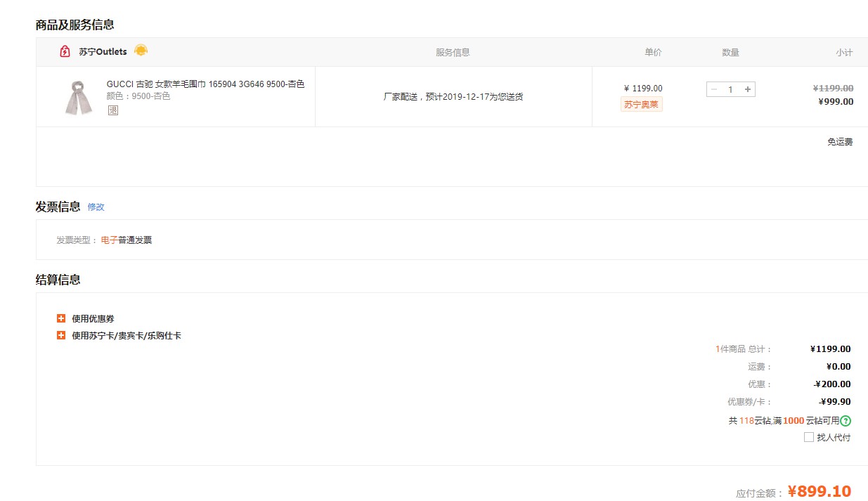Click the 商品及服务信息 section heading

(75, 25)
